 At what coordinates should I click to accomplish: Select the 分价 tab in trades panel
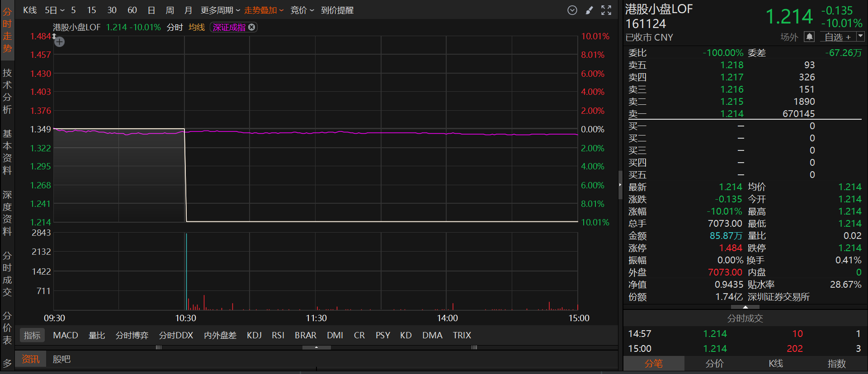[x=715, y=363]
